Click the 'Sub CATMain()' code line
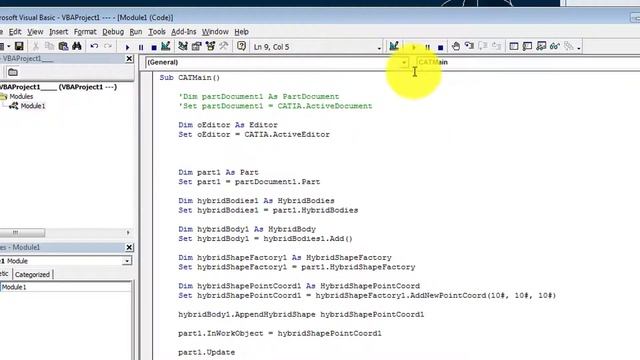Image resolution: width=640 pixels, height=360 pixels. (190, 78)
